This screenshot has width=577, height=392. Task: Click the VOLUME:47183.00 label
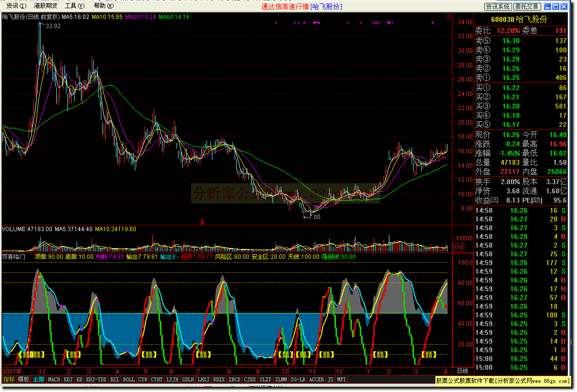click(27, 229)
